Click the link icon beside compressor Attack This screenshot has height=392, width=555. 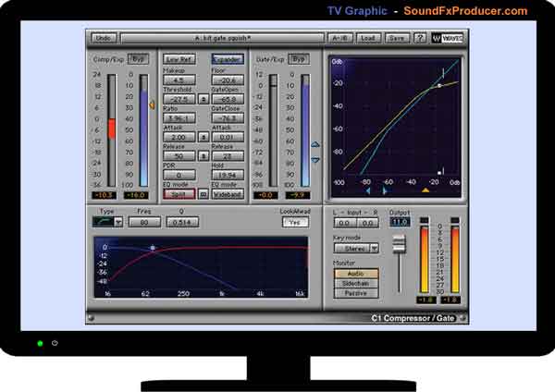[x=203, y=137]
